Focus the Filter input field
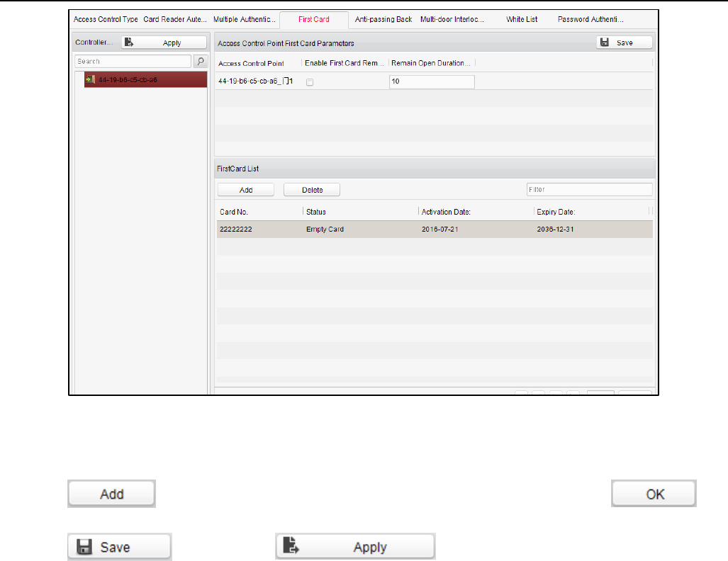 coord(589,189)
